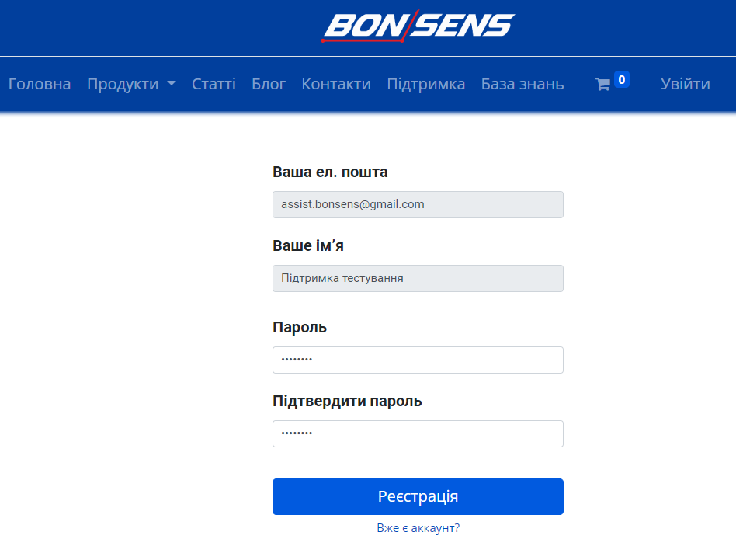The width and height of the screenshot is (736, 560).
Task: Open the Статті menu item
Action: (x=214, y=84)
